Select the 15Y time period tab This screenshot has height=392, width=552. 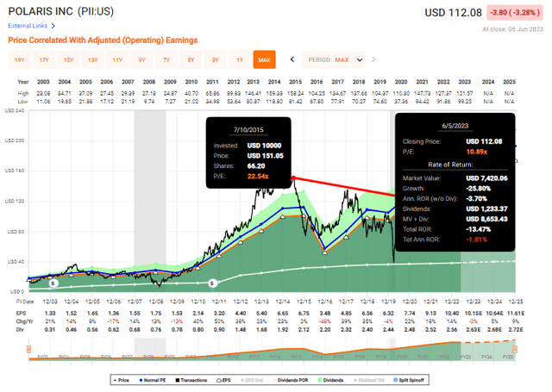[x=69, y=59]
